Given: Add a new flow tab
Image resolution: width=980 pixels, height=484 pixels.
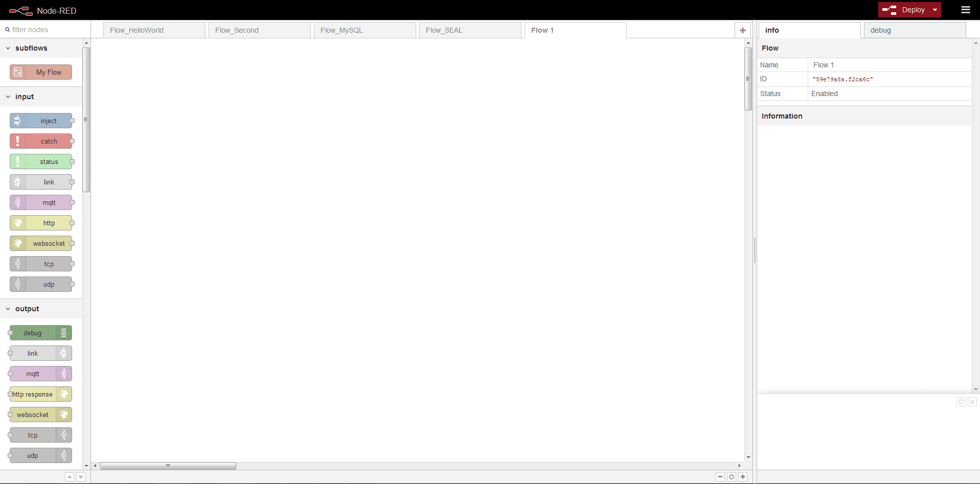Looking at the screenshot, I should (742, 30).
